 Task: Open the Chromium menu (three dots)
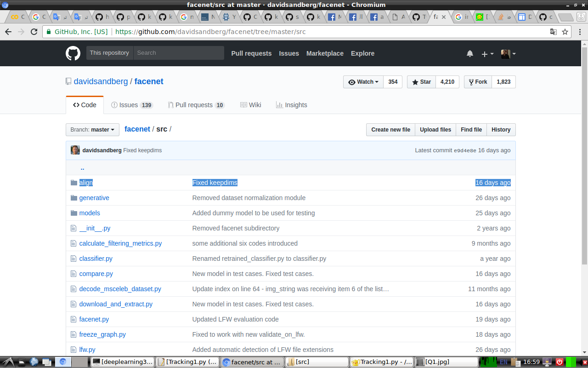click(x=580, y=32)
